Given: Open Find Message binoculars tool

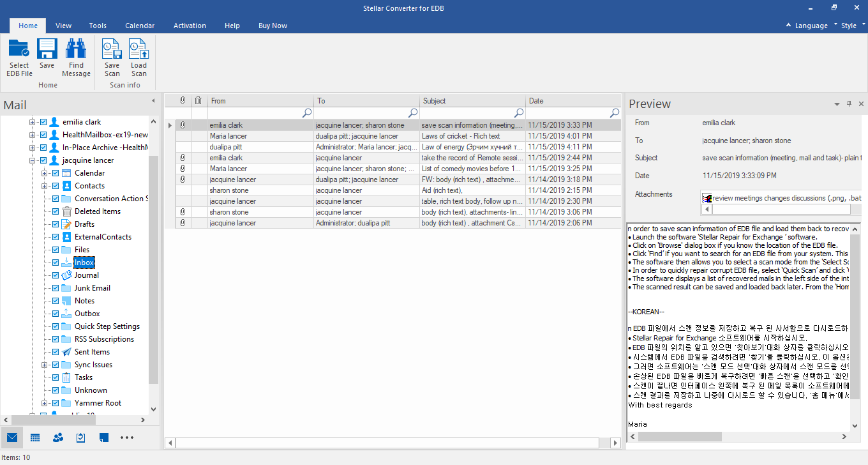Looking at the screenshot, I should coord(76,57).
